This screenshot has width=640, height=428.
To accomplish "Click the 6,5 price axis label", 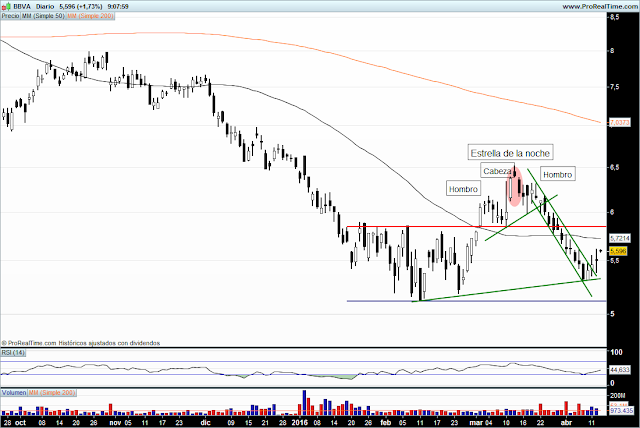I will click(615, 167).
